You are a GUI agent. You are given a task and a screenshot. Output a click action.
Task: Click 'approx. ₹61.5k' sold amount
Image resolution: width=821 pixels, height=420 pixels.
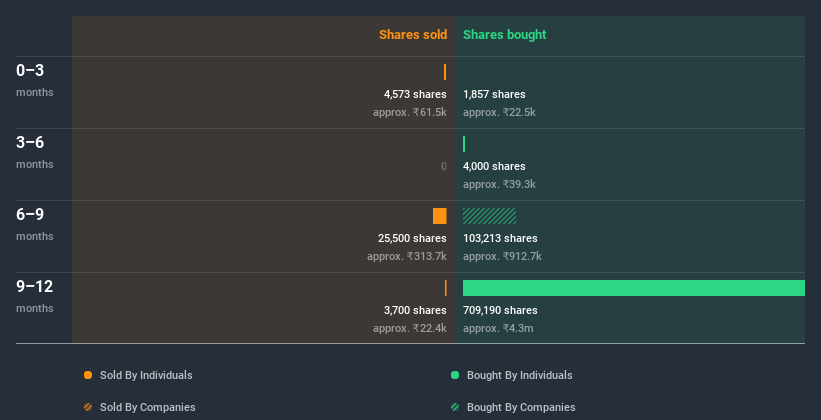coord(410,113)
